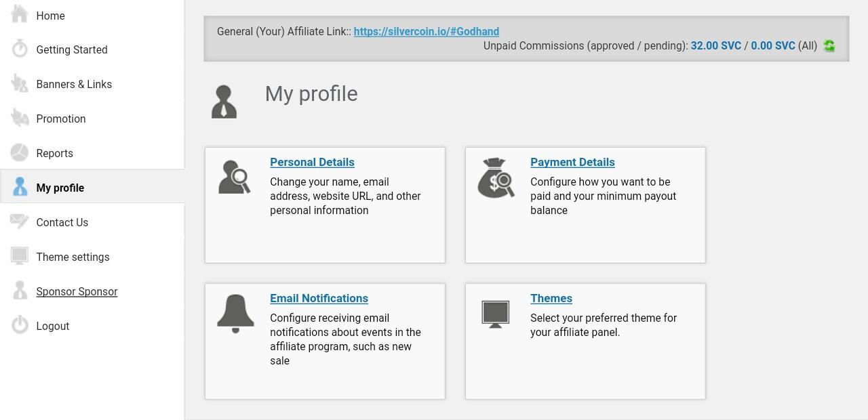Click the Reports pie chart icon
Screen dimensions: 868x420
(20, 153)
